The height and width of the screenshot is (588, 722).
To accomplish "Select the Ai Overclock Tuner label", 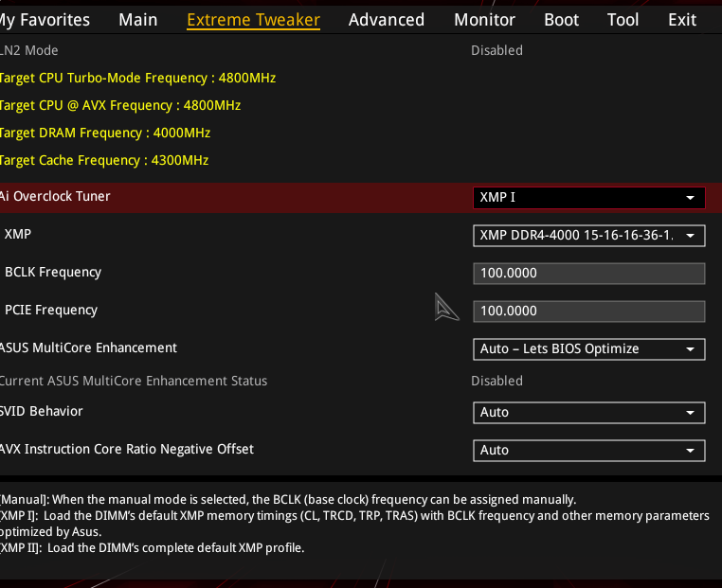I will [x=55, y=196].
